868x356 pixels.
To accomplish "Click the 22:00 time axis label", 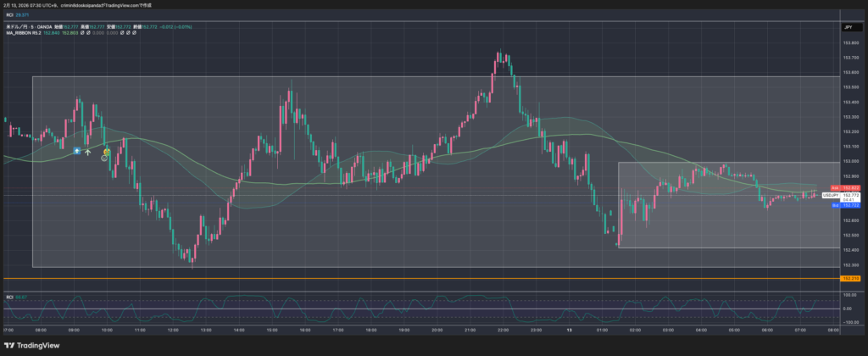I will pos(503,330).
